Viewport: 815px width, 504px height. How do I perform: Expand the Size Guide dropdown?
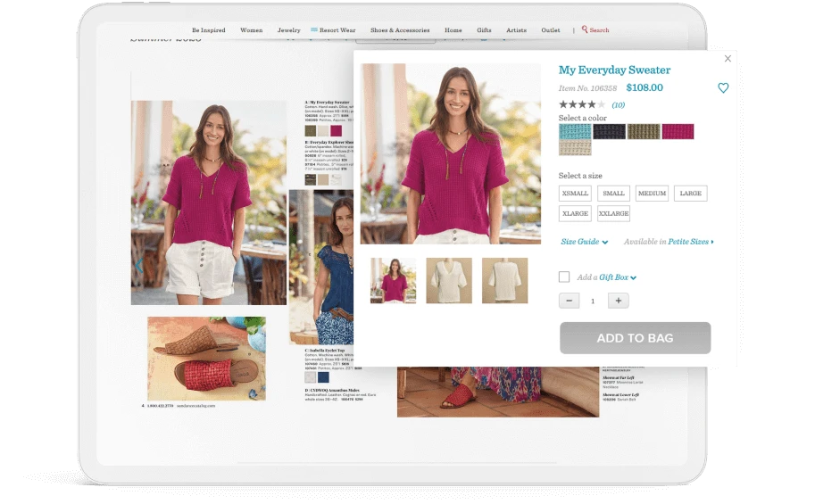pyautogui.click(x=584, y=242)
